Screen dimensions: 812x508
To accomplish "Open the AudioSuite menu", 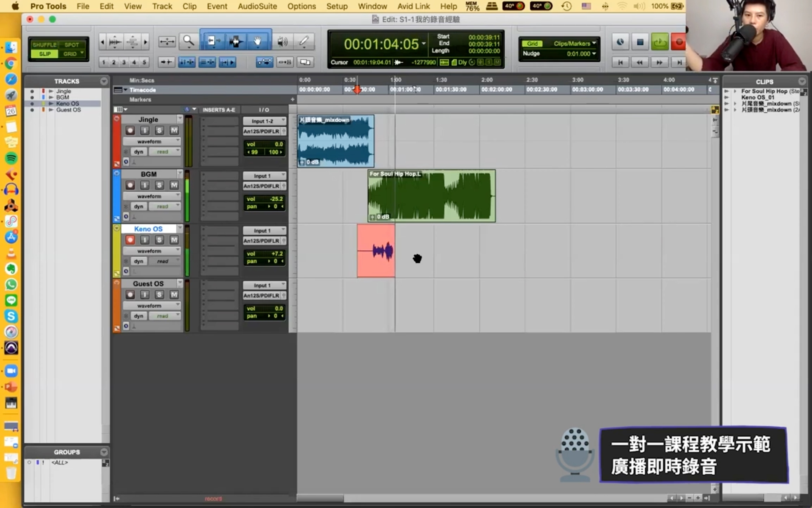I will click(x=257, y=6).
